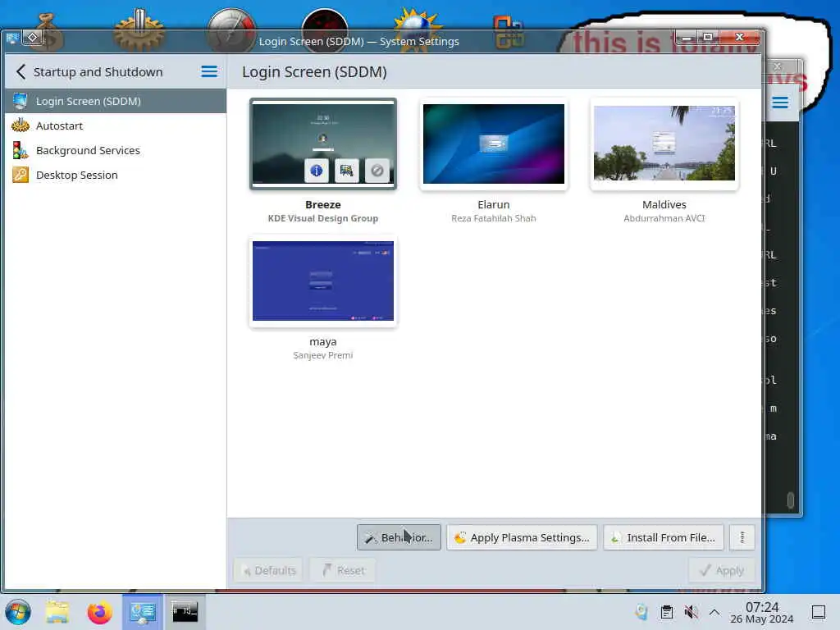The width and height of the screenshot is (840, 630).
Task: Select the Breeze login theme thumbnail
Action: click(x=323, y=144)
